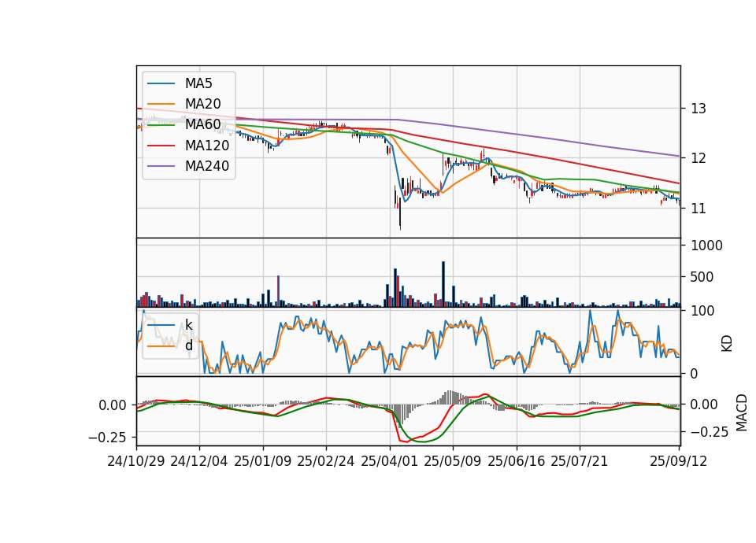Click the 25/01/09 date axis label
The height and width of the screenshot is (543, 756).
point(263,461)
